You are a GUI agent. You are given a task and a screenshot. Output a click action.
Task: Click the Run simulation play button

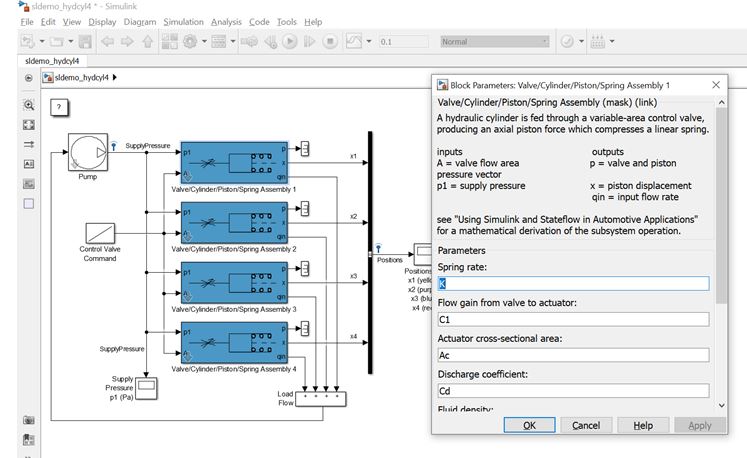pyautogui.click(x=289, y=41)
